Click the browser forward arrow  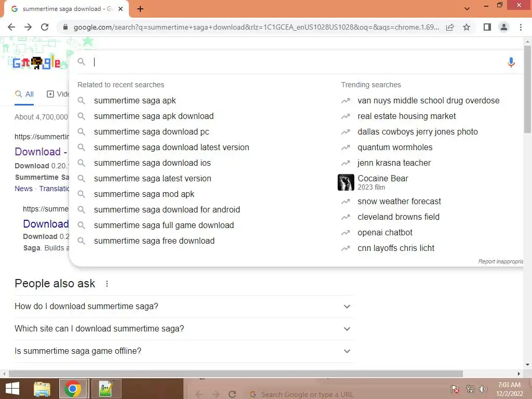tap(28, 27)
